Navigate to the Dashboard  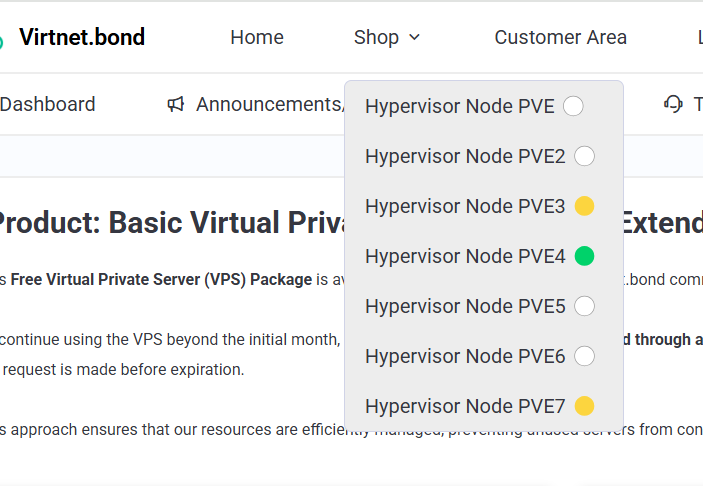47,104
